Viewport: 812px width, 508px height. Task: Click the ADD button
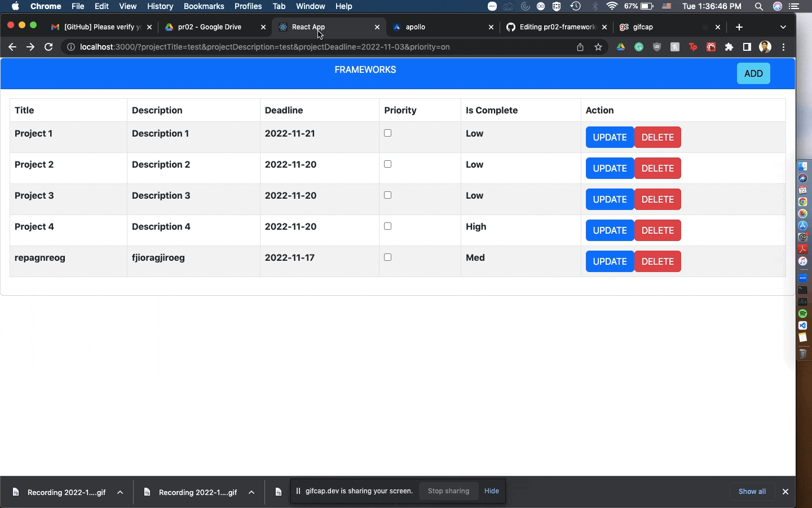[753, 73]
